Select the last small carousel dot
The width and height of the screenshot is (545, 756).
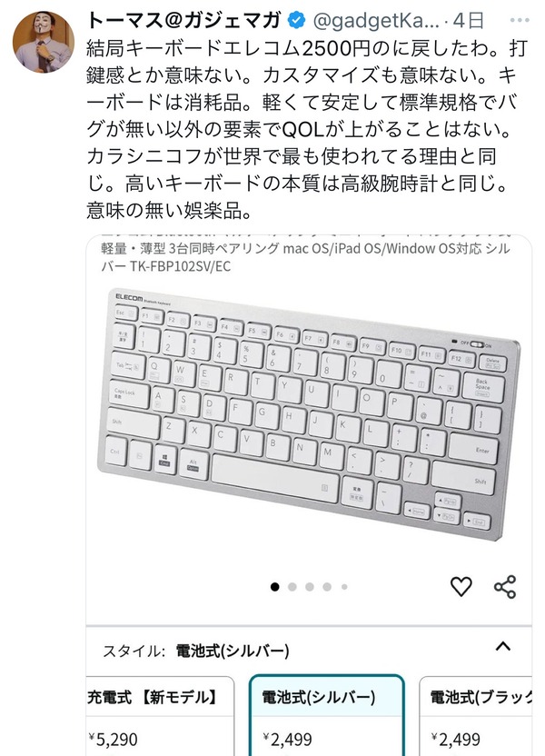point(344,587)
